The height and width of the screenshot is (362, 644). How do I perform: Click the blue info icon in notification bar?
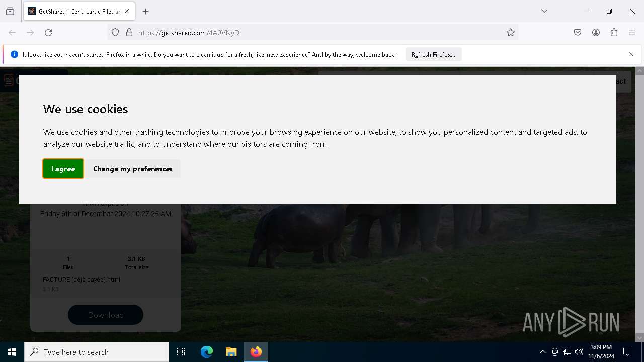coord(14,54)
